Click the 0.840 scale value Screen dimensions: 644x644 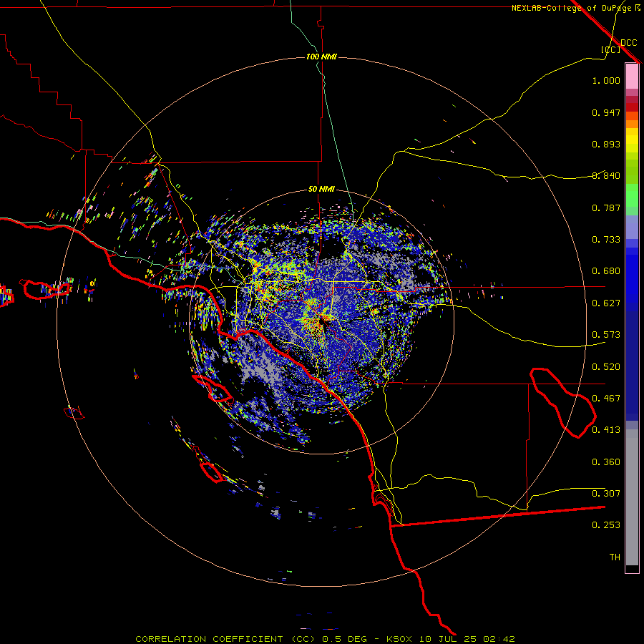coord(606,176)
